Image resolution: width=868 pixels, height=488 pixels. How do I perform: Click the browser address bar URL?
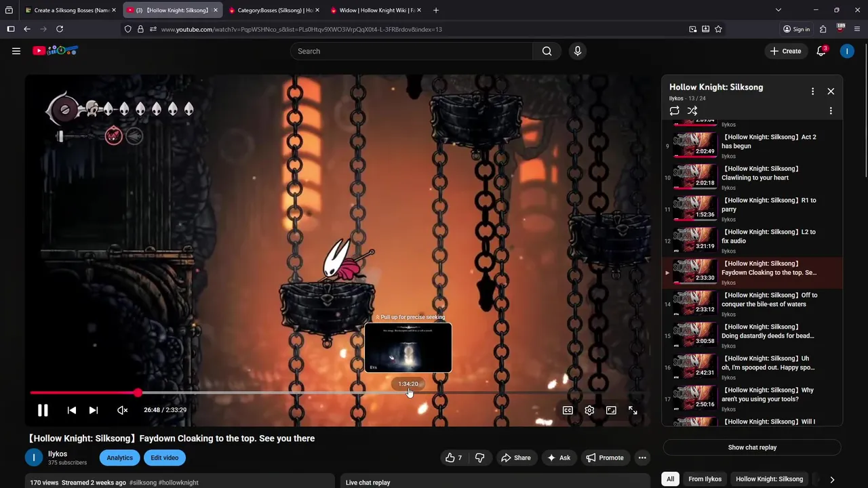point(302,29)
